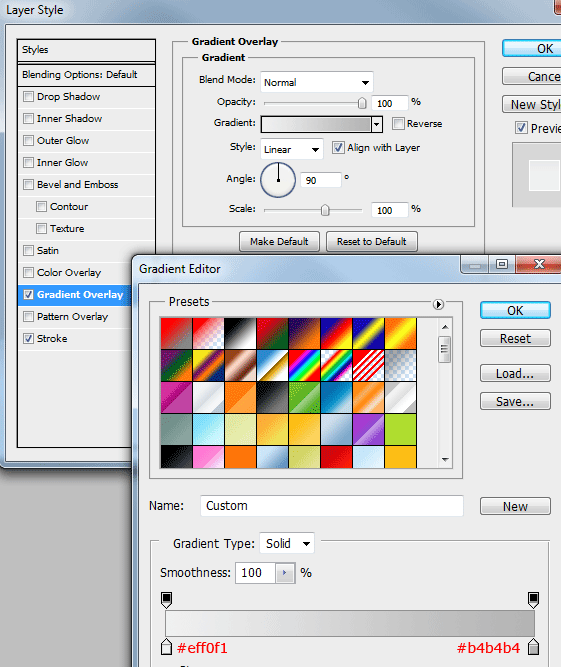Screen dimensions: 561x667
Task: Click the Load... button in Gradient Editor
Action: click(x=515, y=373)
